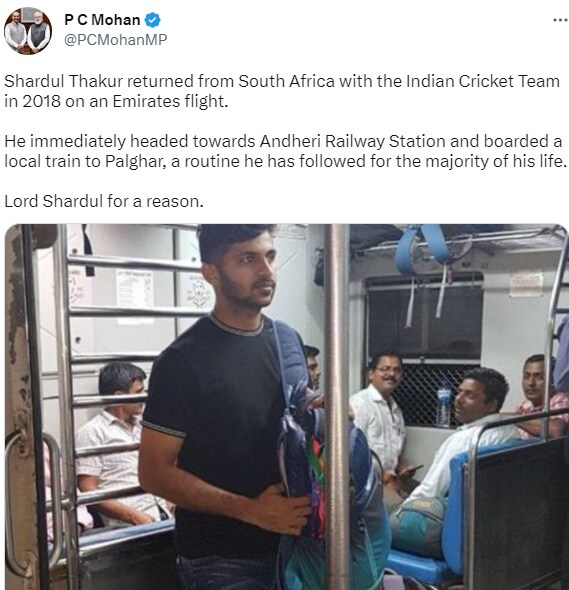This screenshot has height=590, width=569.
Task: Click the tweet's first paragraph about Shardul Thakur
Action: [282, 91]
